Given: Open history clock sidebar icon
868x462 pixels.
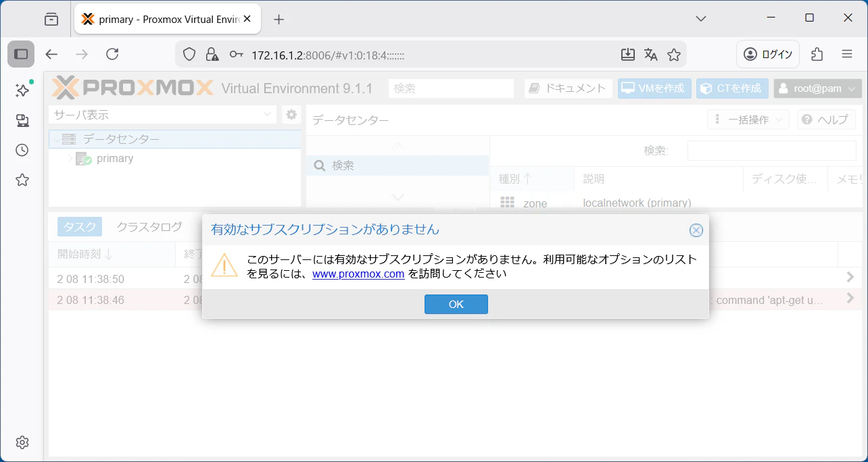Looking at the screenshot, I should click(22, 150).
